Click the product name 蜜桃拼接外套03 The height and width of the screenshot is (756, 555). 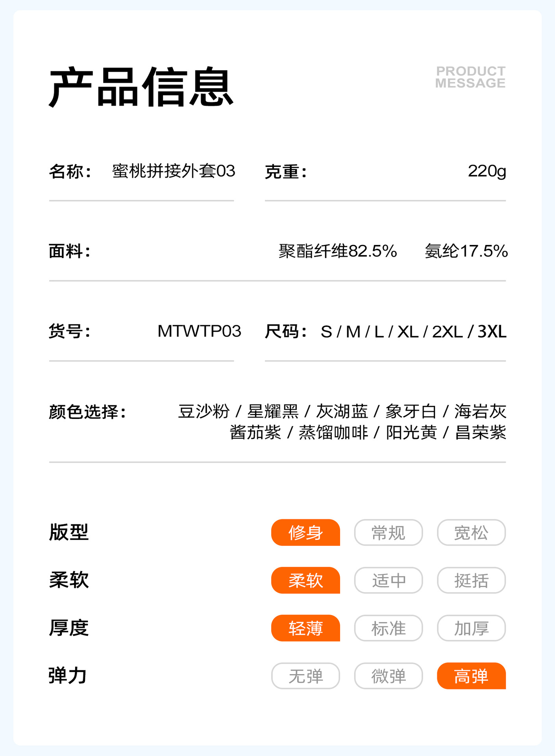pos(174,171)
